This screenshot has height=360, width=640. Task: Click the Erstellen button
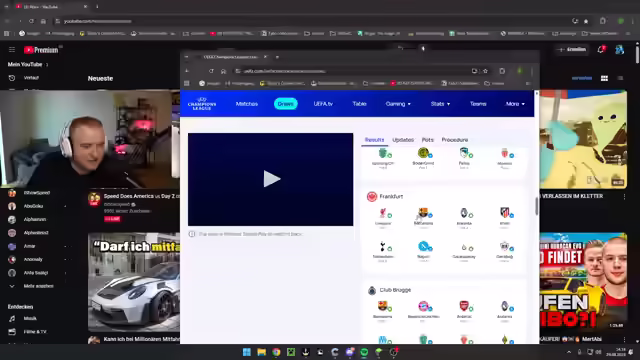coord(572,49)
